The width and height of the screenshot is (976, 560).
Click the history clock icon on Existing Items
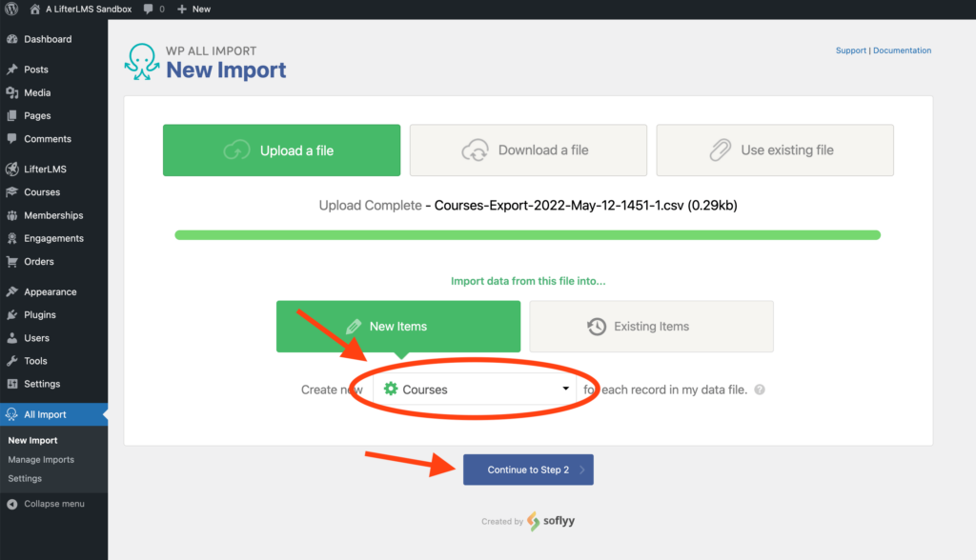coord(597,327)
